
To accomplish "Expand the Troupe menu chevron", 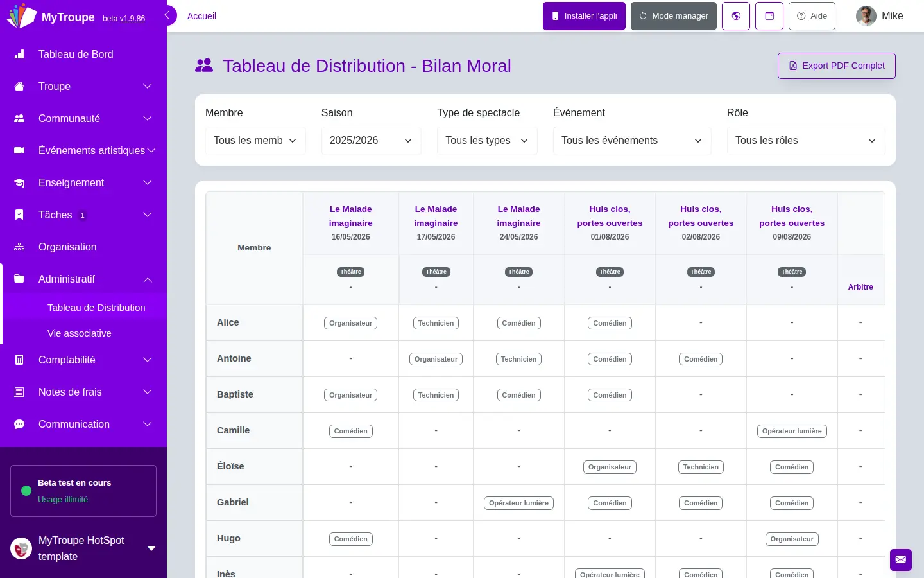I will [148, 87].
